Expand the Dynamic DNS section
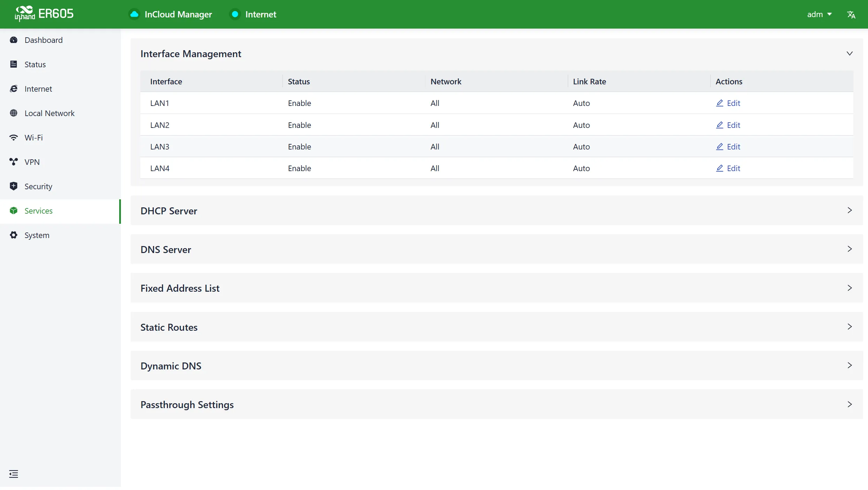The height and width of the screenshot is (490, 868). [850, 365]
